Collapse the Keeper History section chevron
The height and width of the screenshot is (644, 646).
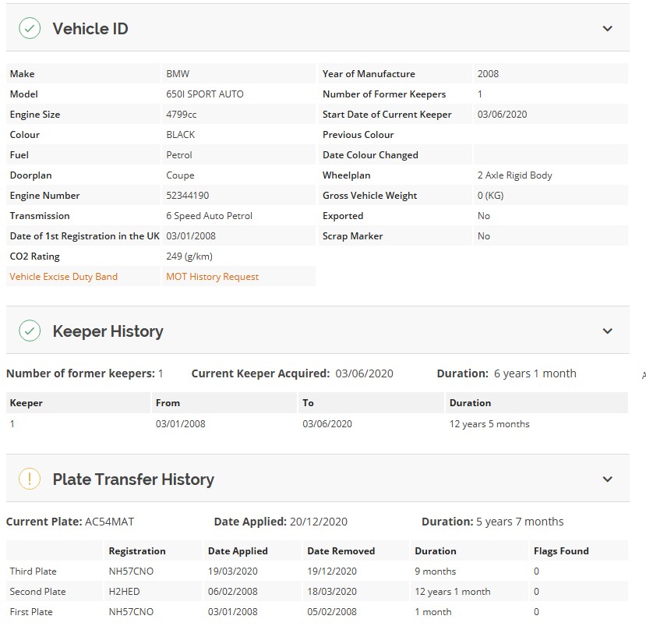[x=607, y=331]
